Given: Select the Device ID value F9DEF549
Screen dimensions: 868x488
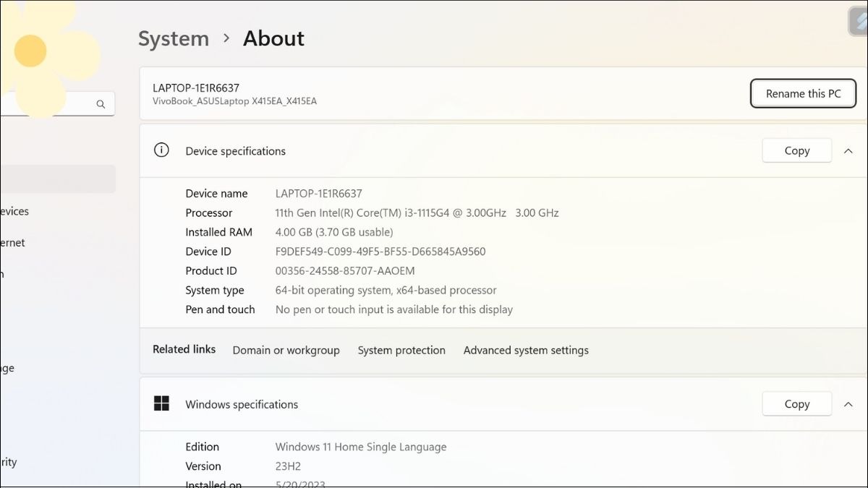Looking at the screenshot, I should click(380, 252).
